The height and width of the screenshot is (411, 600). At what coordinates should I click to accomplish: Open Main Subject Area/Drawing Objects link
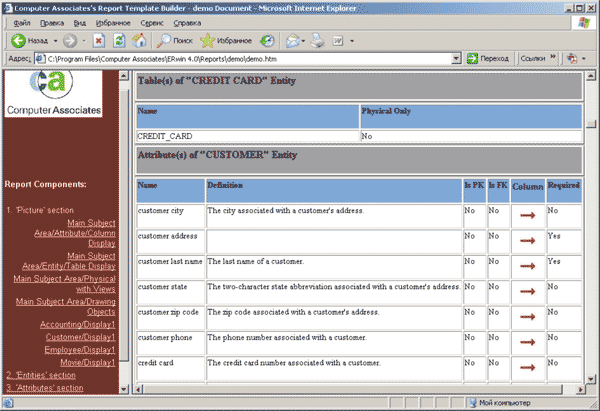[x=65, y=307]
